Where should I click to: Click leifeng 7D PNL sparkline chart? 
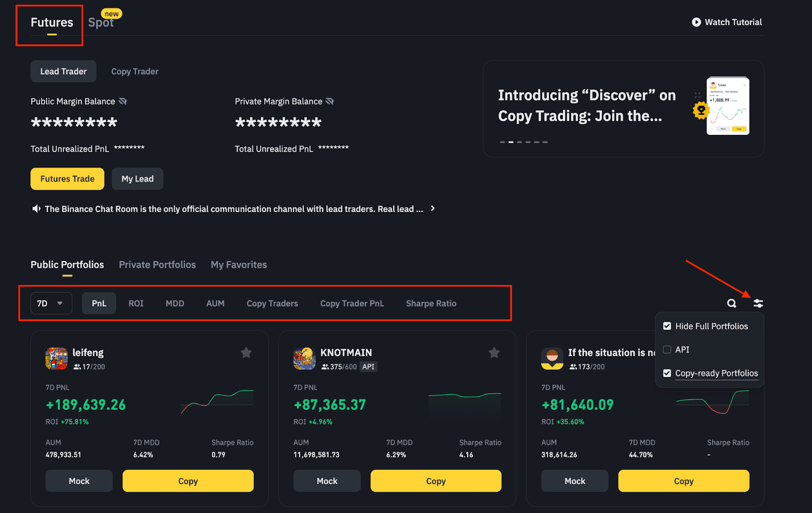[x=217, y=401]
